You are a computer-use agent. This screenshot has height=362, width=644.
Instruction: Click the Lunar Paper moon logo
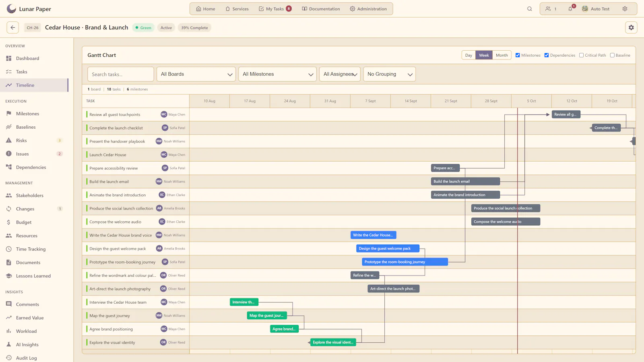[x=11, y=8]
